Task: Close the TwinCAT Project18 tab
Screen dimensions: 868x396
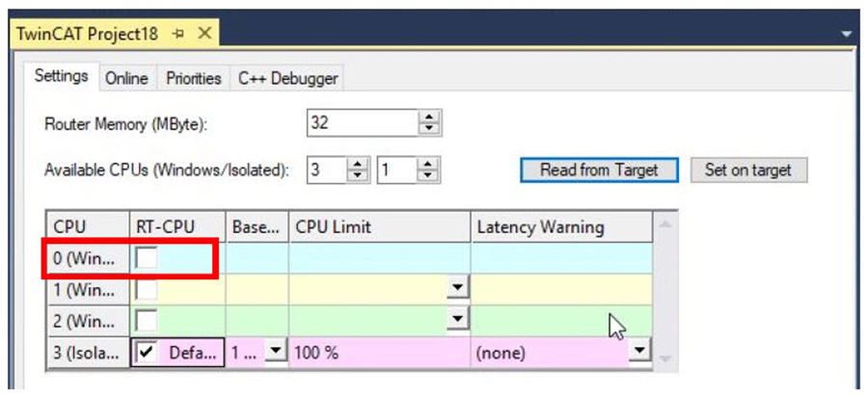Action: click(x=203, y=34)
